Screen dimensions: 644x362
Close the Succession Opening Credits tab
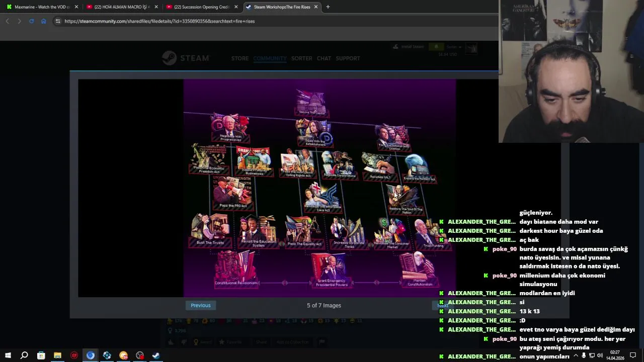coord(236,7)
